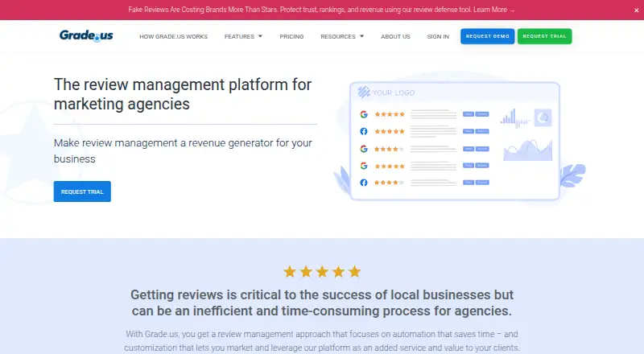Click the Google icon in fourth review row
Viewport: 644px width, 354px height.
[x=364, y=166]
